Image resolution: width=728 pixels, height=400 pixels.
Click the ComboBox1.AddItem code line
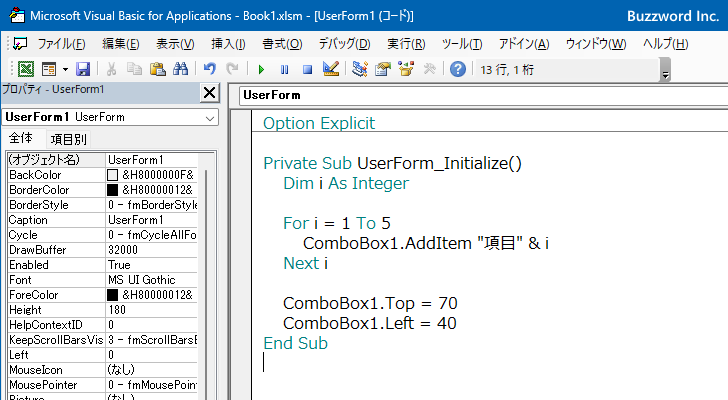pos(426,243)
